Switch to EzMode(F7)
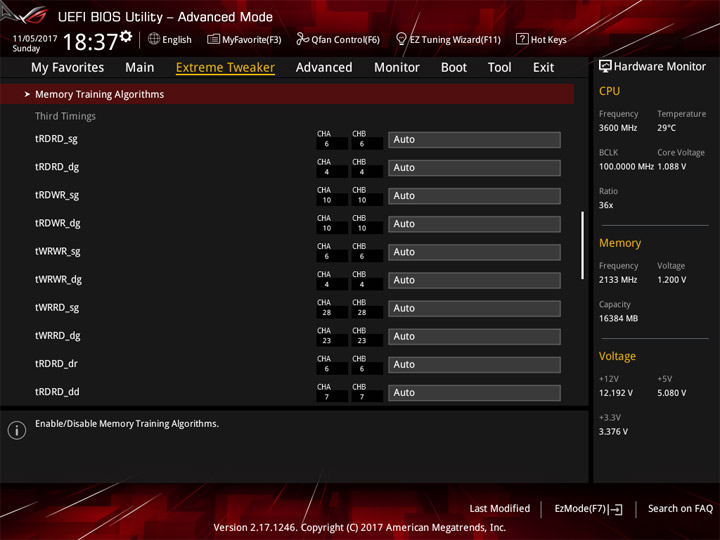The height and width of the screenshot is (540, 720). point(581,509)
